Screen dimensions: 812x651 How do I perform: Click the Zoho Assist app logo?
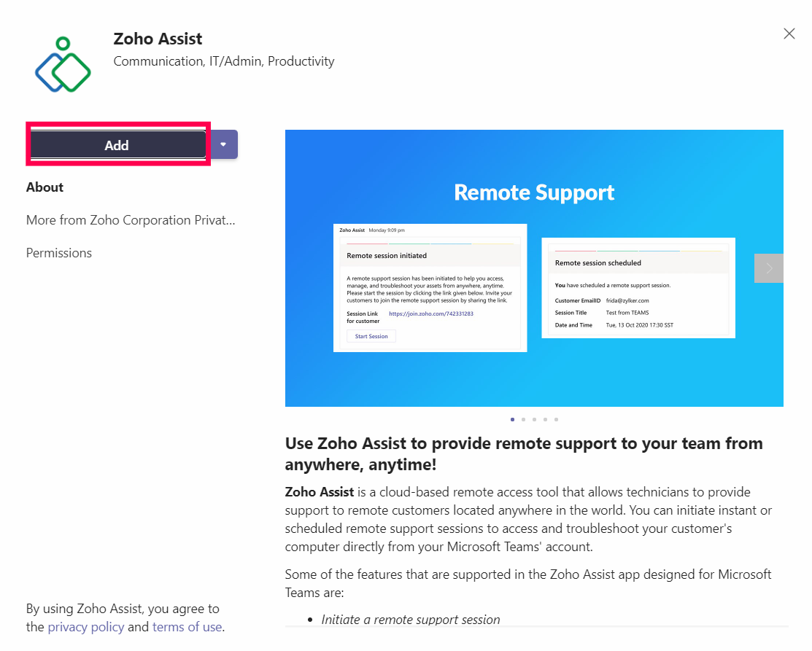coord(63,66)
